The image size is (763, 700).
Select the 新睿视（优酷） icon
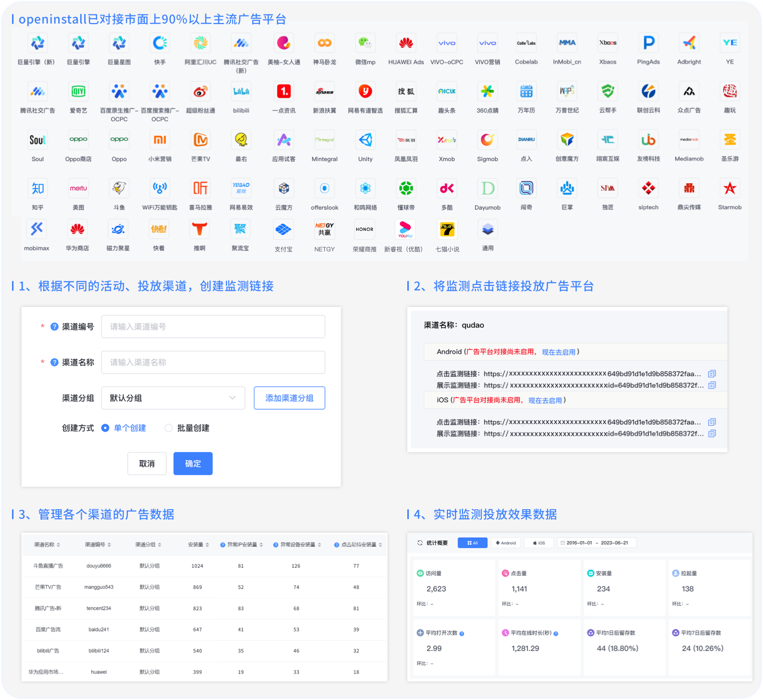coord(405,230)
